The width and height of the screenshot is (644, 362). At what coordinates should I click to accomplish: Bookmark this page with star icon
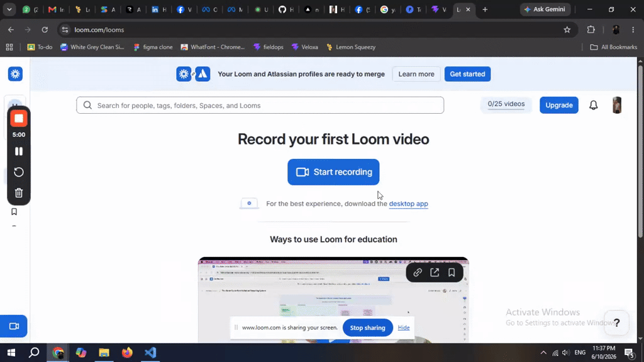click(567, 30)
